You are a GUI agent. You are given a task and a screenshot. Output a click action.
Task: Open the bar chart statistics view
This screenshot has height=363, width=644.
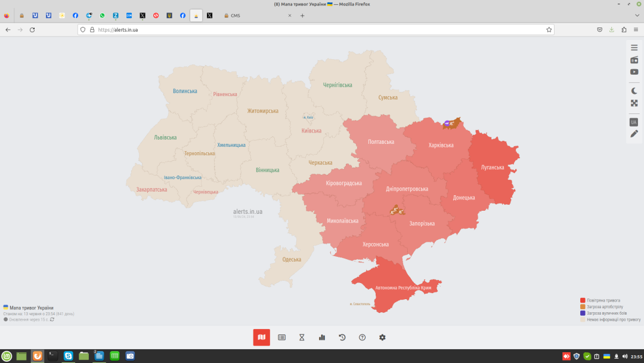click(x=322, y=337)
